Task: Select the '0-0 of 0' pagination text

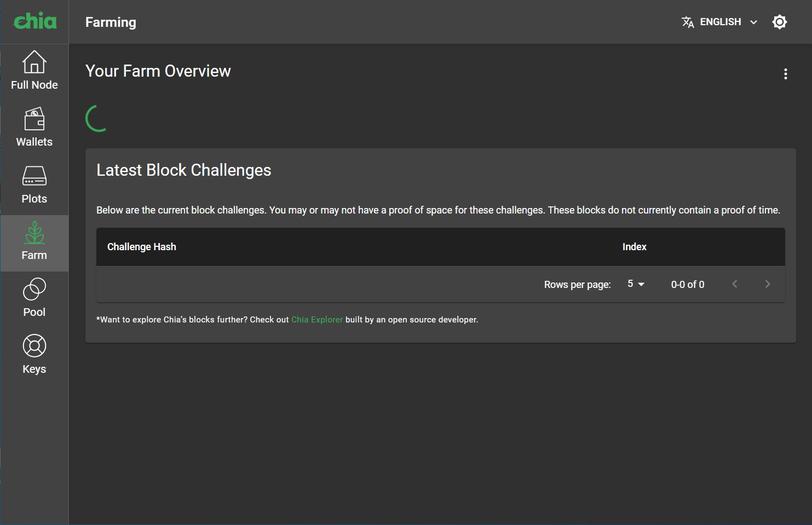Action: point(688,285)
